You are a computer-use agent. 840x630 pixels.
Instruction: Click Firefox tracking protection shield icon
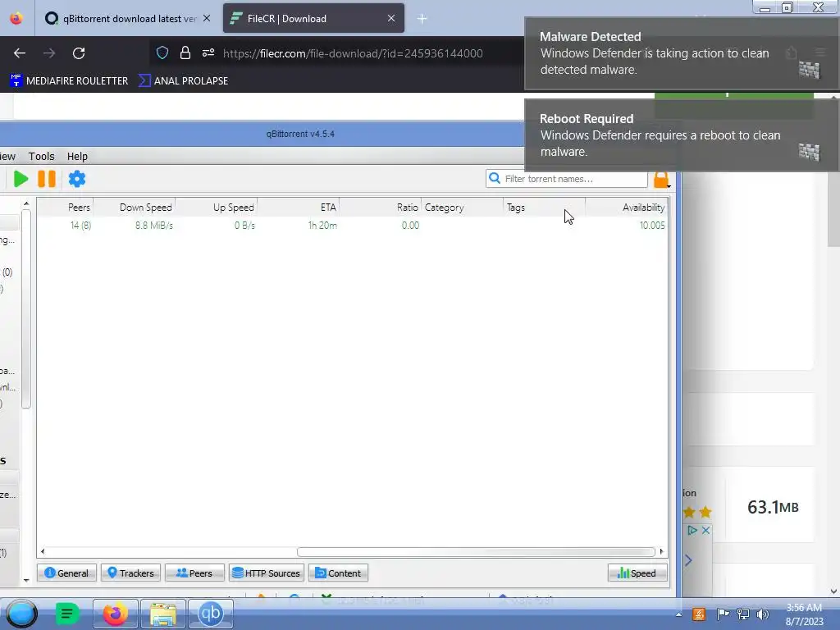162,52
